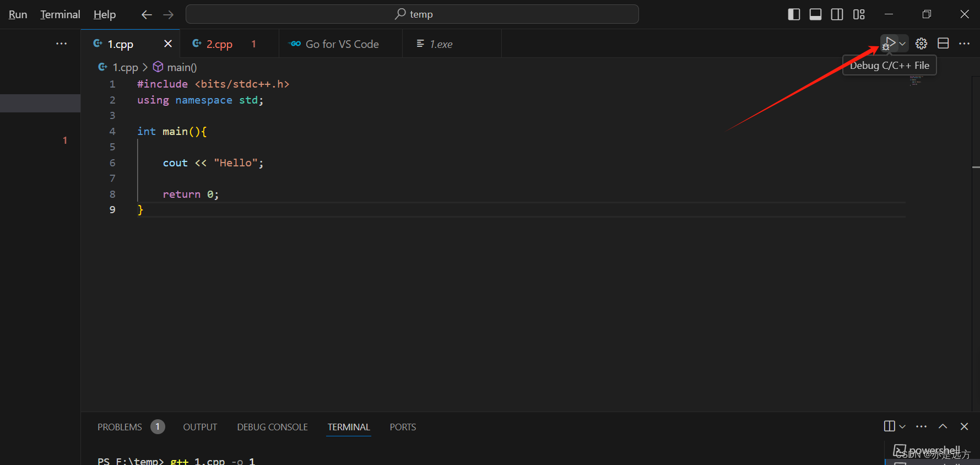Switch to the 1.exe tab
Screen dimensions: 980x465
pos(441,44)
